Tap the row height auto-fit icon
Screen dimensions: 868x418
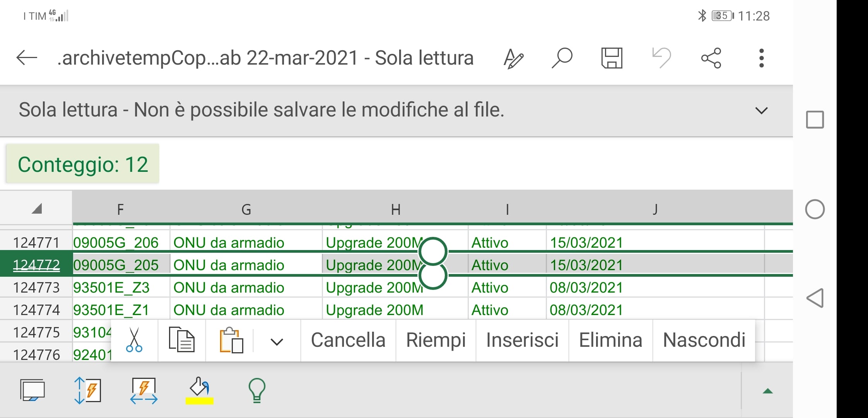coord(87,390)
